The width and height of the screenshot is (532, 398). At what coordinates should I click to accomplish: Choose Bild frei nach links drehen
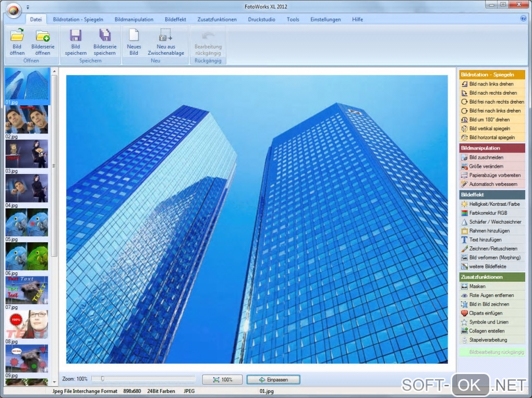[x=492, y=110]
